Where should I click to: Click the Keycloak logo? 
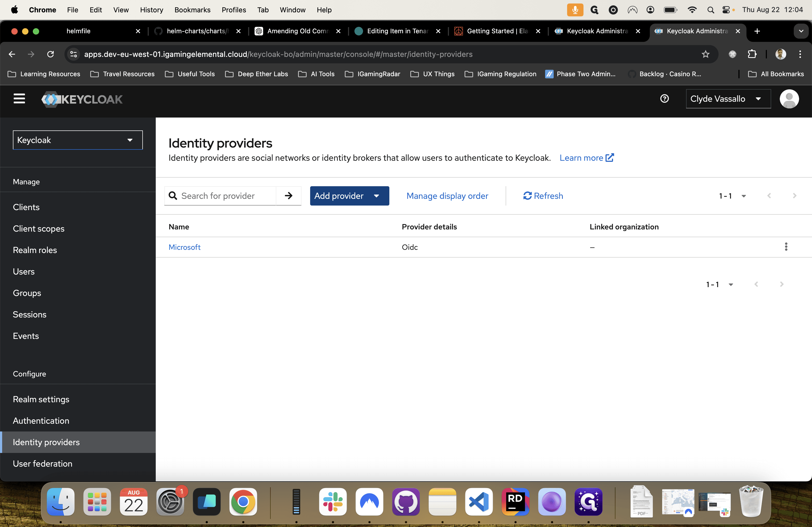[x=82, y=99]
